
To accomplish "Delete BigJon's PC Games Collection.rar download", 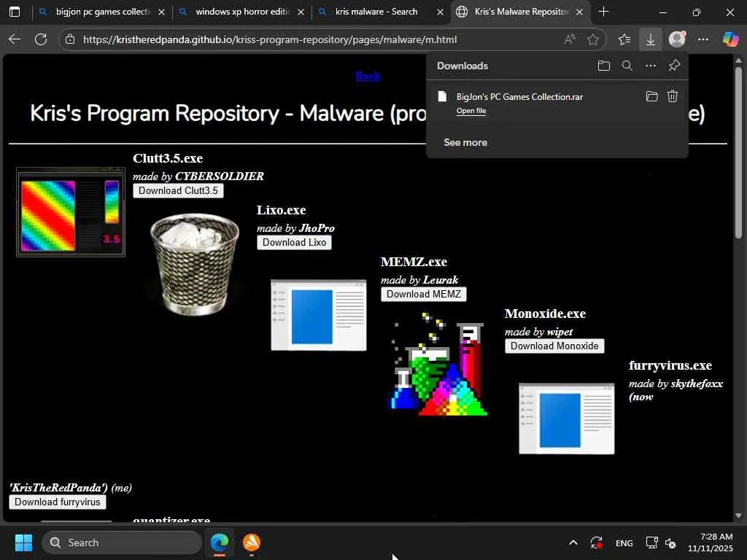I will point(672,96).
